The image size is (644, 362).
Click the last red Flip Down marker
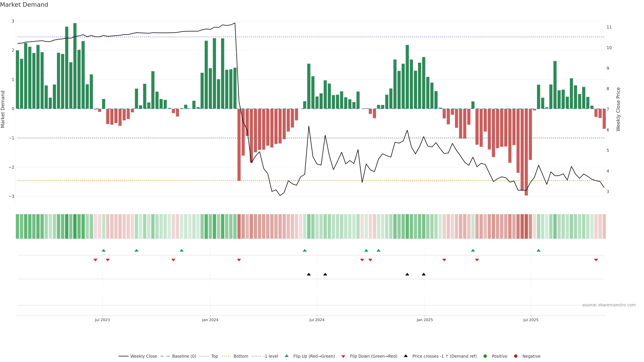[596, 260]
